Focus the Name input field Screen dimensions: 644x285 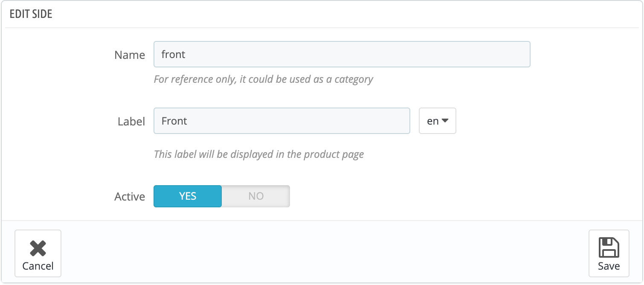342,54
